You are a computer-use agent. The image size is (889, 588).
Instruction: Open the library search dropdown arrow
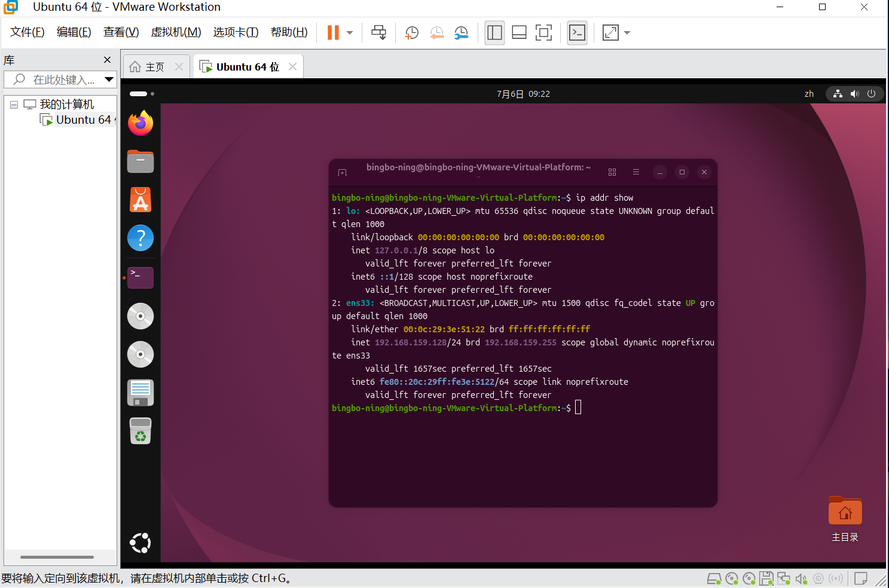[x=109, y=79]
